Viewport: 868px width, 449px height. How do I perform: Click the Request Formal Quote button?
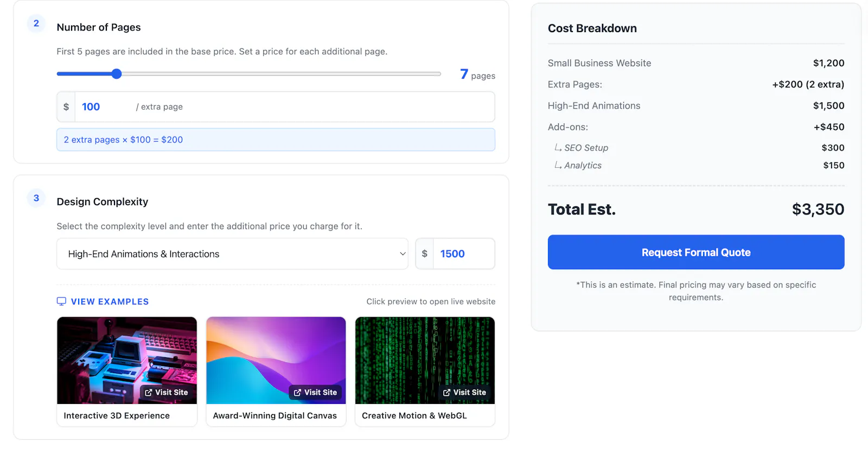click(x=696, y=252)
